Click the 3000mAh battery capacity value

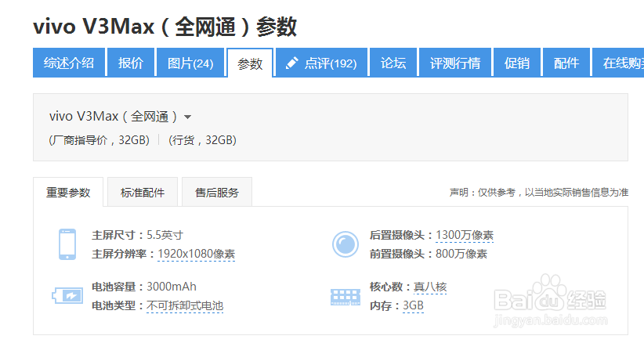(x=172, y=287)
